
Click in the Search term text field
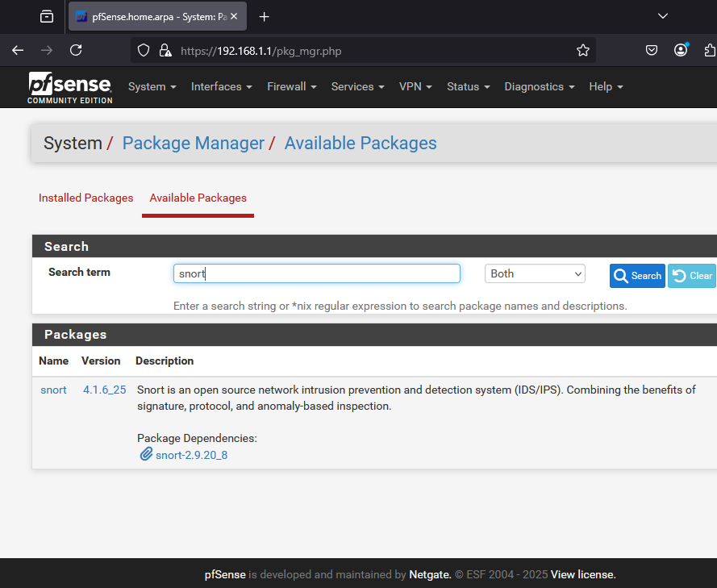(x=316, y=273)
